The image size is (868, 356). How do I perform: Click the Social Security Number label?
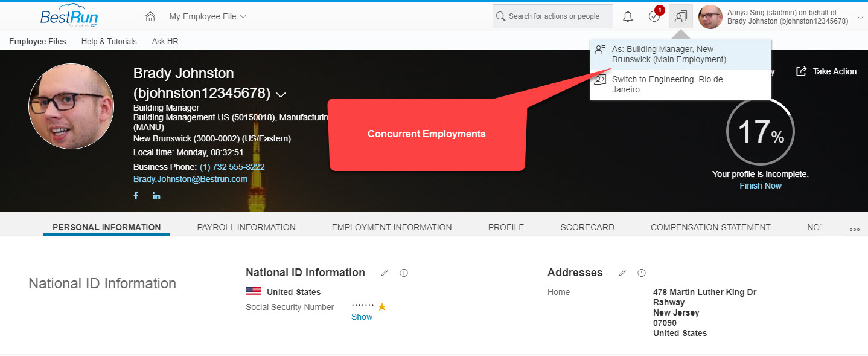pos(290,307)
